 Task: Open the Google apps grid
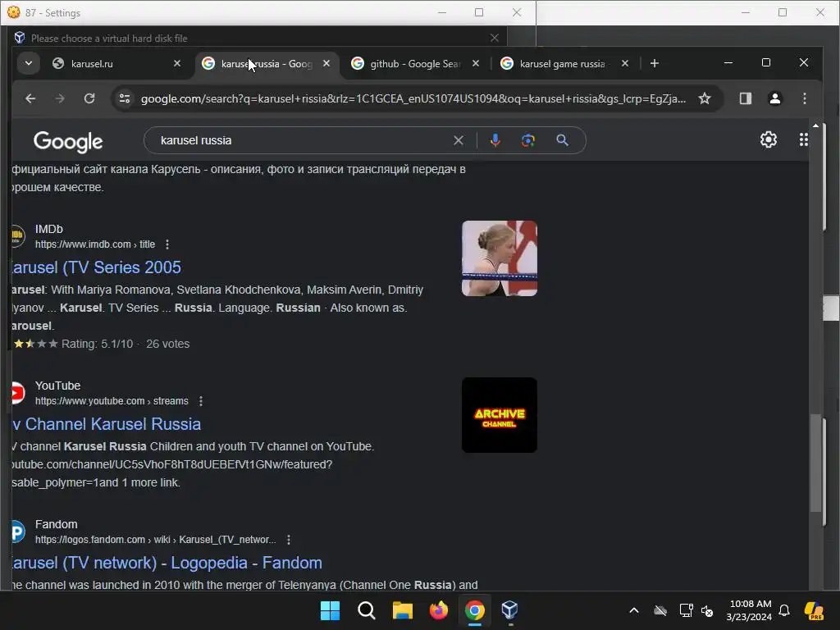click(804, 139)
